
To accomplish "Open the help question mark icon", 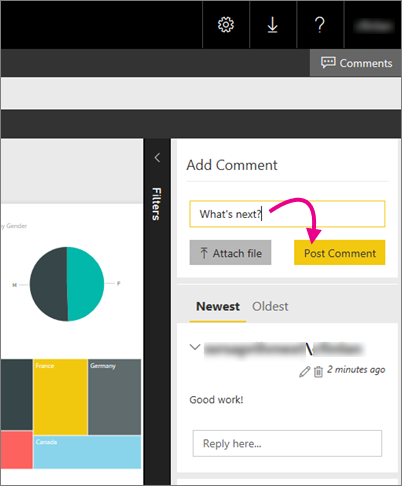I will [x=320, y=25].
